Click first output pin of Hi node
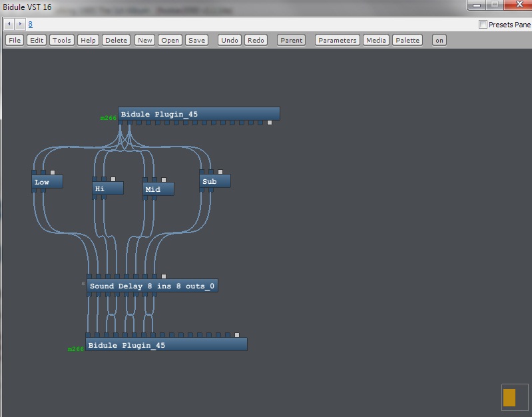 pos(95,197)
